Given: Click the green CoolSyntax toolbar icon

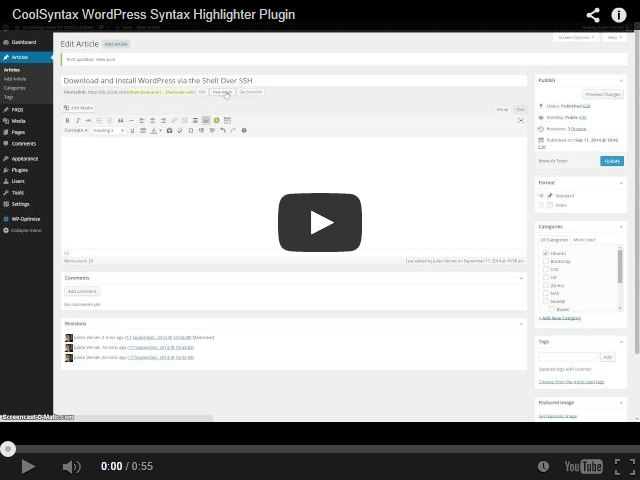Looking at the screenshot, I should (217, 120).
